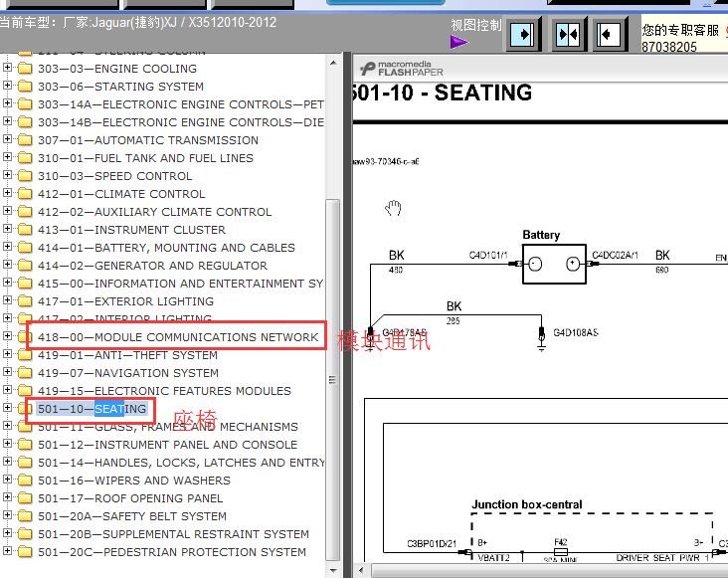728x578 pixels.
Task: Expand the 501-10 Seating tree node
Action: point(7,408)
